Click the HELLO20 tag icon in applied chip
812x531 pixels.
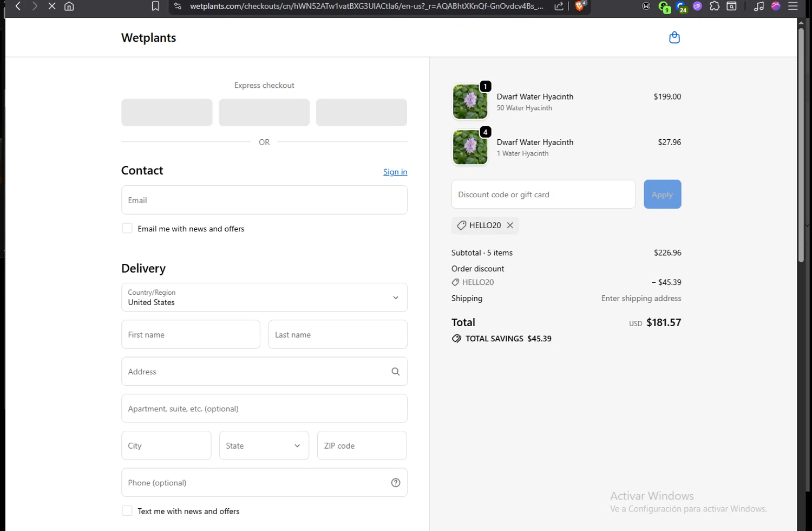click(x=462, y=225)
